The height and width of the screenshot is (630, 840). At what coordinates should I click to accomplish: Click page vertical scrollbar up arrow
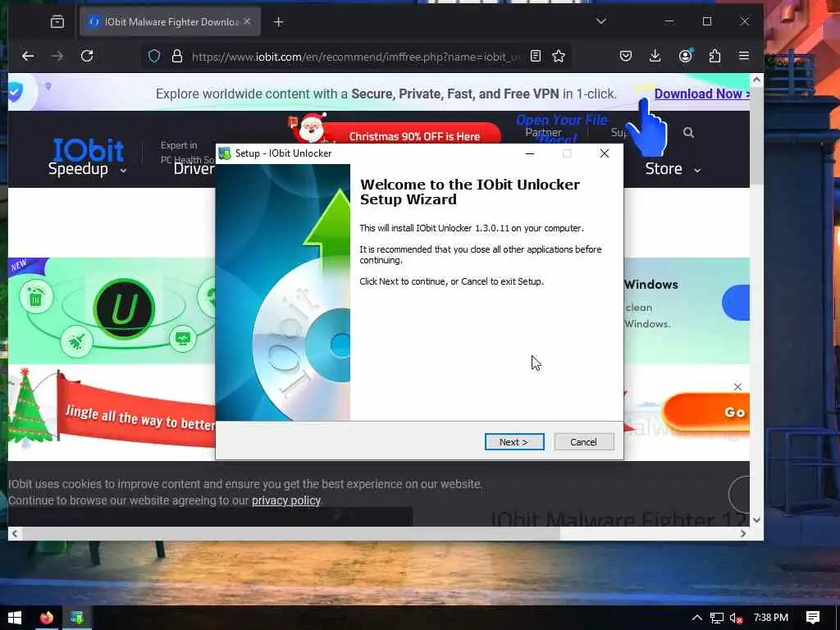pyautogui.click(x=756, y=80)
